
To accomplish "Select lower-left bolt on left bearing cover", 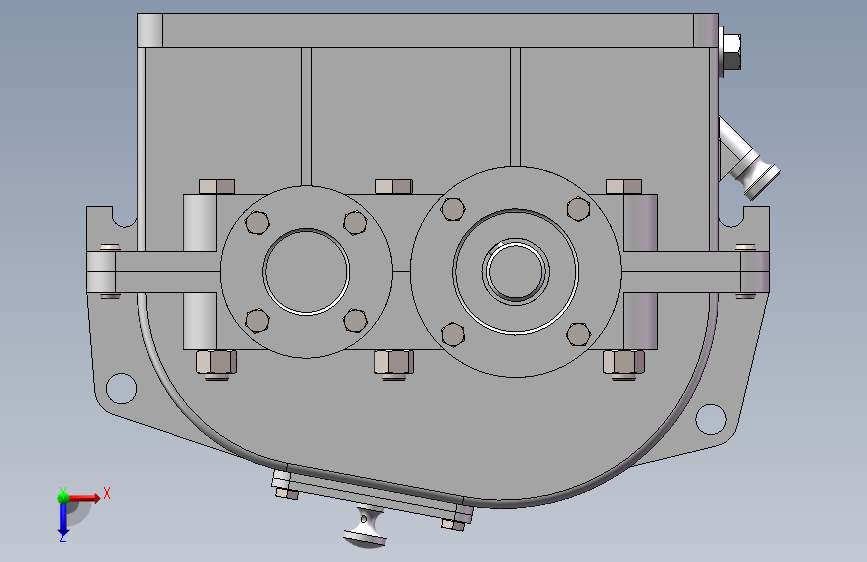I will point(257,321).
